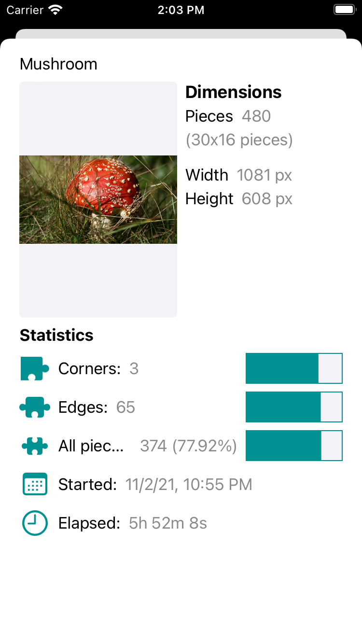Tap the clock icon beside Elapsed
The width and height of the screenshot is (362, 644).
point(35,523)
